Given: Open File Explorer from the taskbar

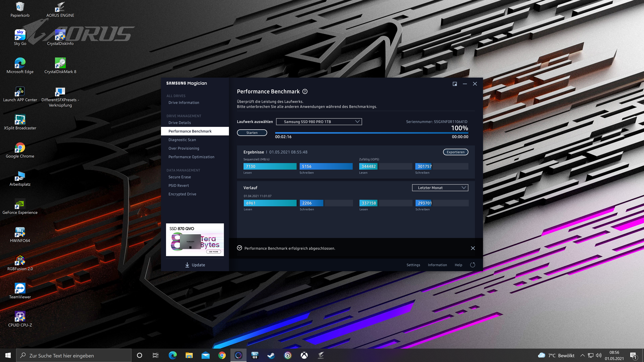Looking at the screenshot, I should pyautogui.click(x=189, y=355).
